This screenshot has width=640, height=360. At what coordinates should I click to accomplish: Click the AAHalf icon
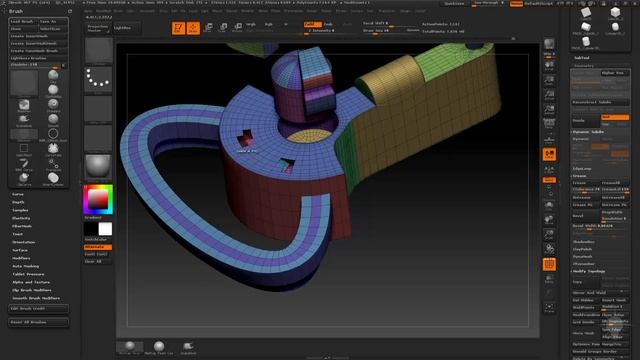click(x=549, y=109)
